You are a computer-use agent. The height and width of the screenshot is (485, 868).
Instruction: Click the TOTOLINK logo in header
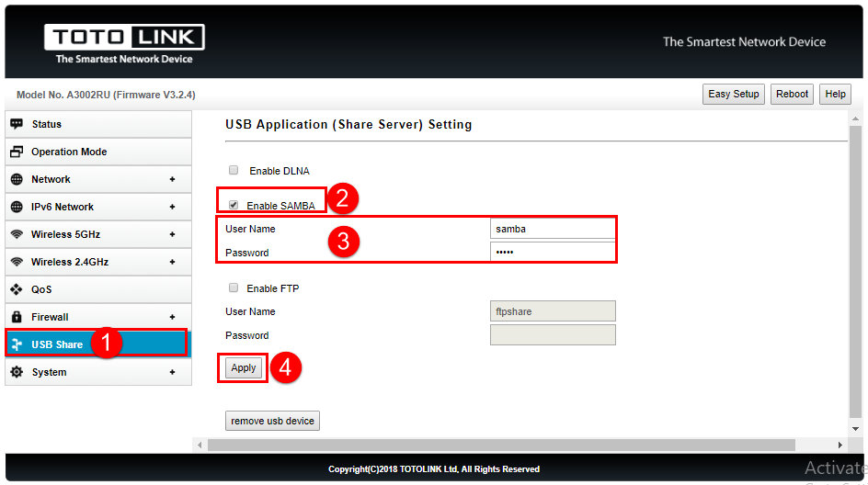point(124,39)
